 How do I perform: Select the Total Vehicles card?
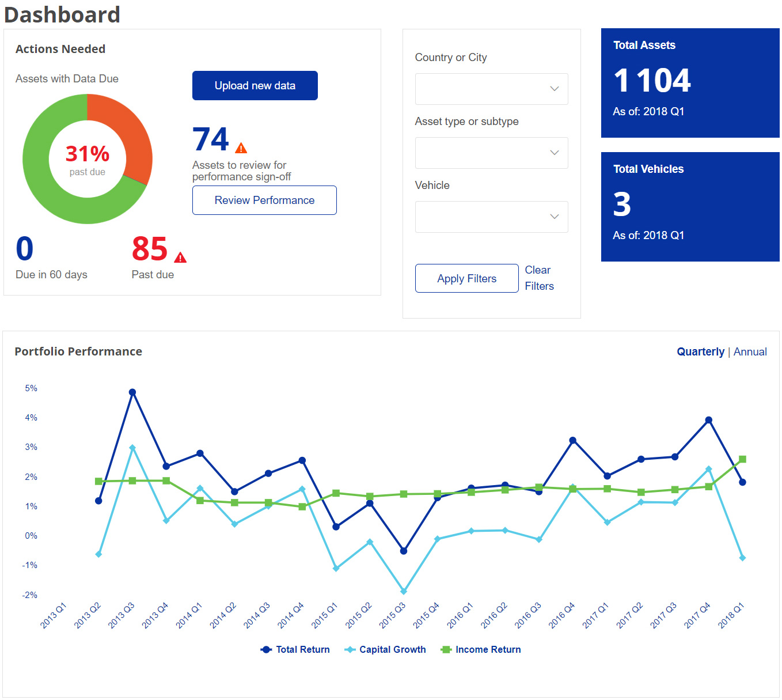point(690,207)
